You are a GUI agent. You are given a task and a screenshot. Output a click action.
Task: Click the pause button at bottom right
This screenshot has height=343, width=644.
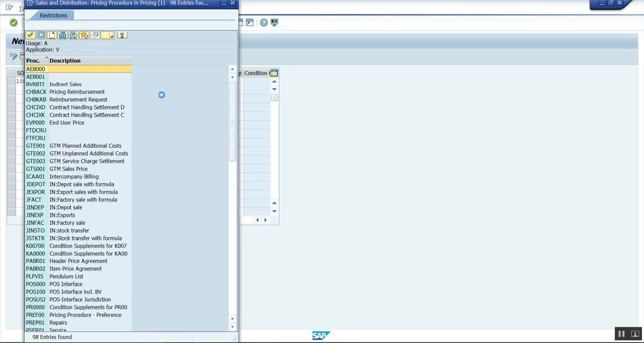point(621,334)
